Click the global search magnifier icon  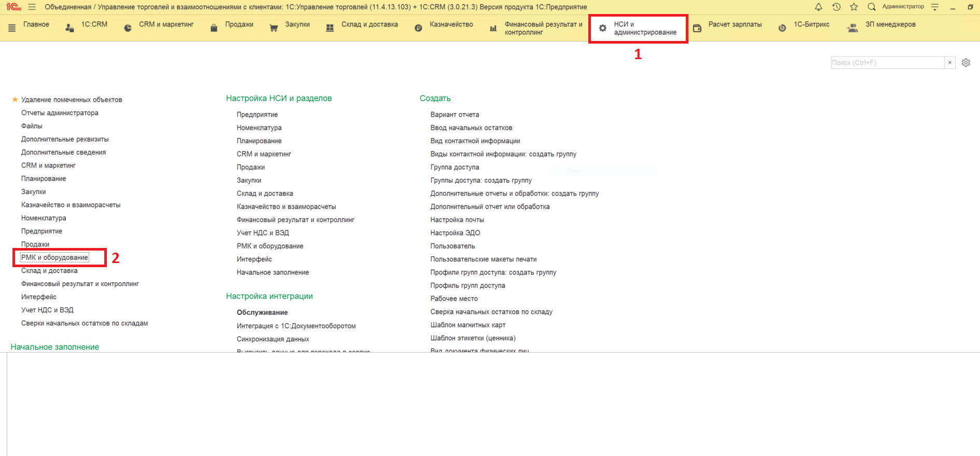coord(872,7)
